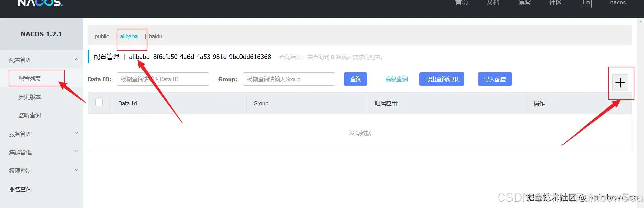
Task: Click the 导入配置 import button
Action: click(x=495, y=79)
